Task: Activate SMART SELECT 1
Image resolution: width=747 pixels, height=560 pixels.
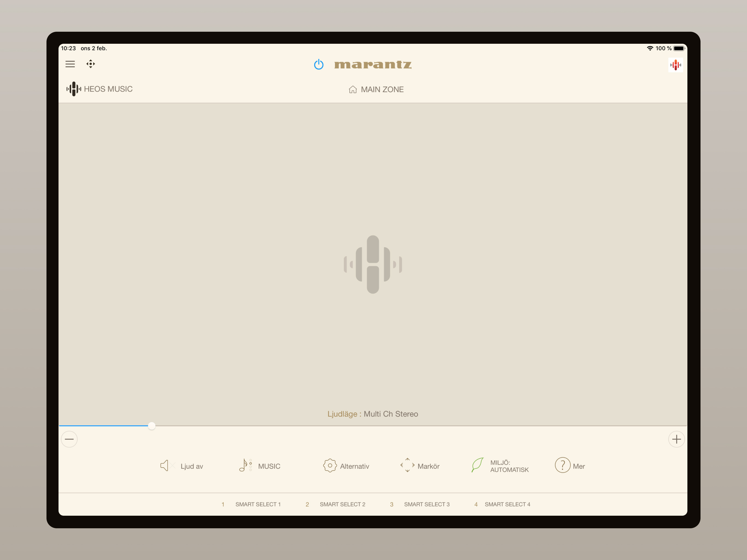Action: pyautogui.click(x=258, y=504)
